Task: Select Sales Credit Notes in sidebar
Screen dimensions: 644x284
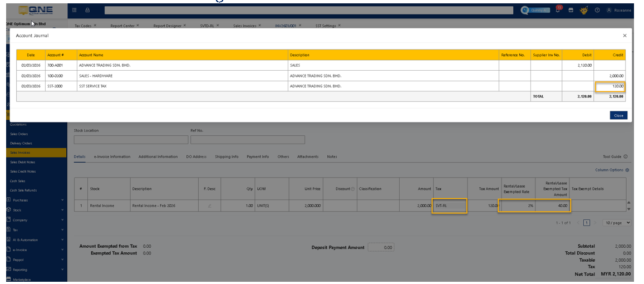Action: tap(23, 172)
